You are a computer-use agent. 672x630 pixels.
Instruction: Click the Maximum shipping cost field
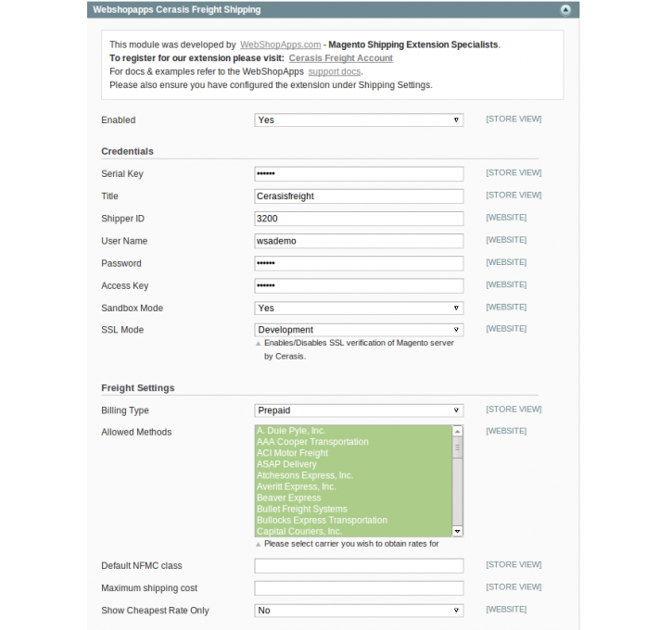tap(359, 588)
